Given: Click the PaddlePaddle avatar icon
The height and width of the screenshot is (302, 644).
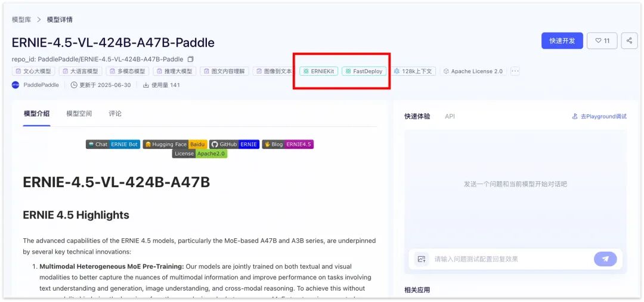Looking at the screenshot, I should coord(16,85).
